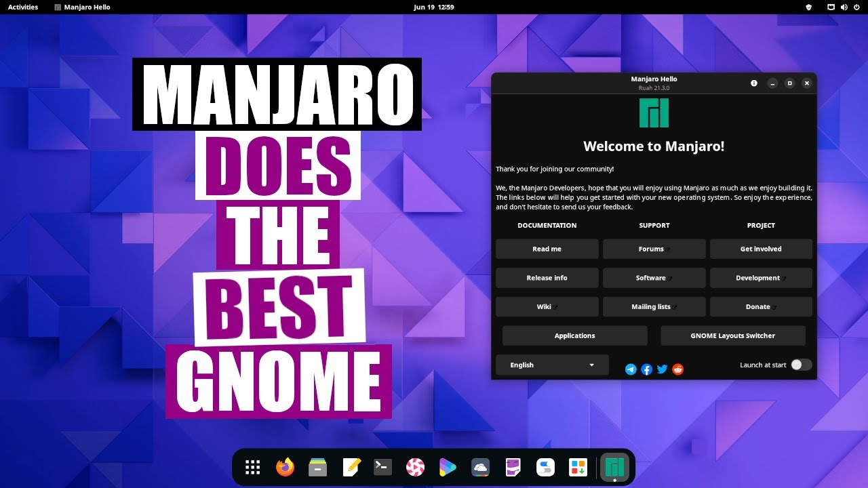Open the Wiki link button
Screen dimensions: 868x488
pos(547,306)
